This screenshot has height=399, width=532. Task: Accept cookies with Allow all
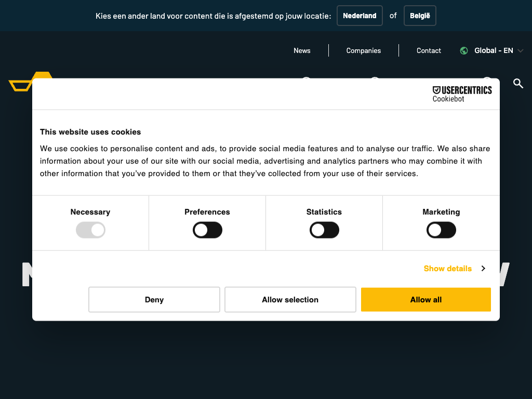(425, 300)
